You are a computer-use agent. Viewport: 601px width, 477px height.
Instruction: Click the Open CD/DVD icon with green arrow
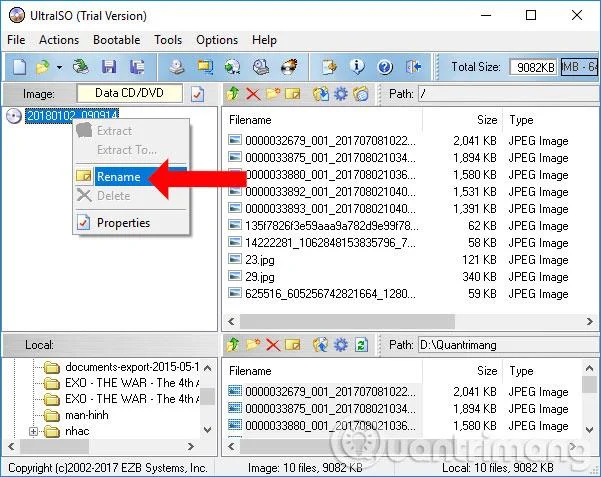(x=80, y=67)
